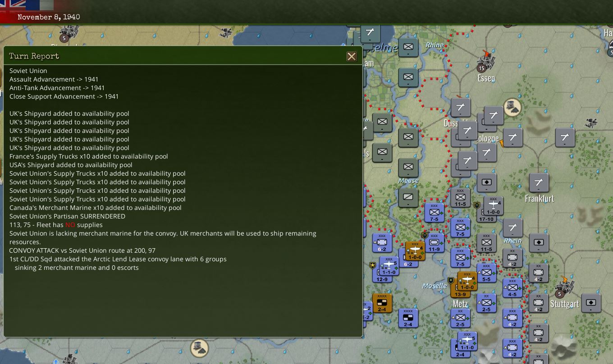Select gray armored unit right of Rhein label
This screenshot has height=364, width=613.
point(539,243)
